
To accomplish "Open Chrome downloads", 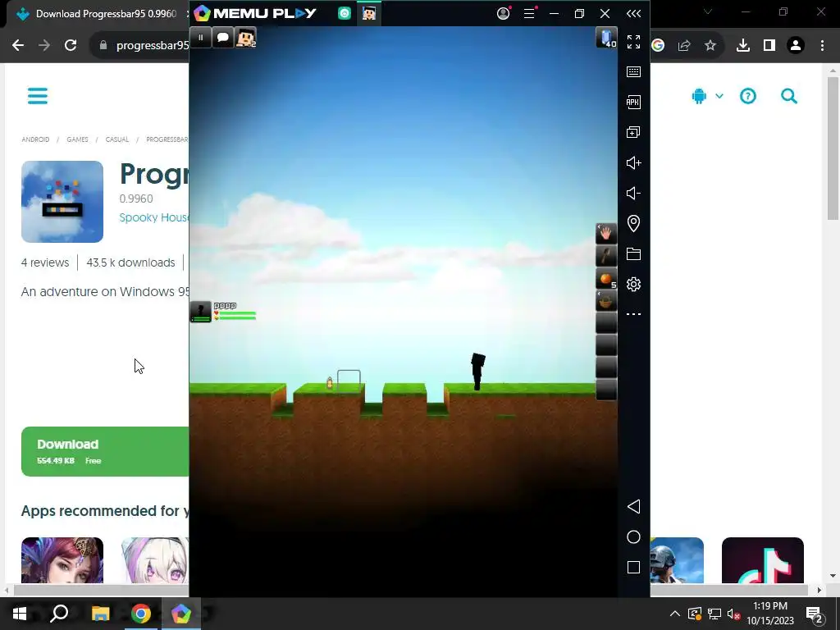I will 743,46.
